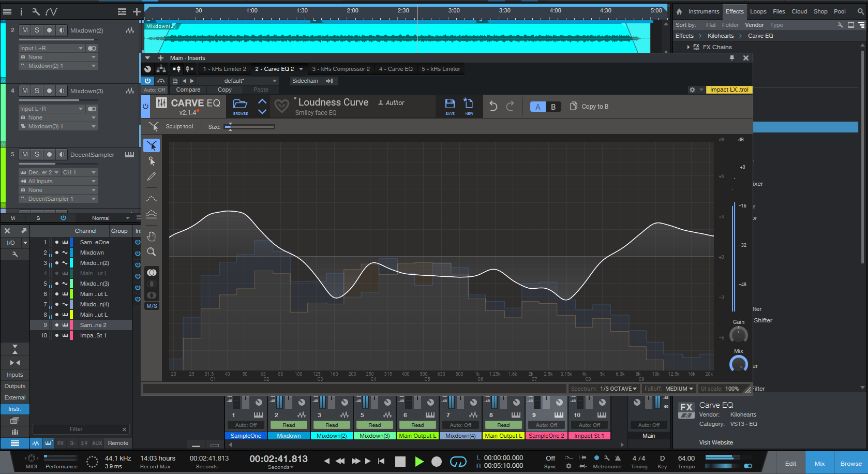This screenshot has height=474, width=868.
Task: Switch to the kHs Compressor 2 insert tab
Action: click(341, 68)
